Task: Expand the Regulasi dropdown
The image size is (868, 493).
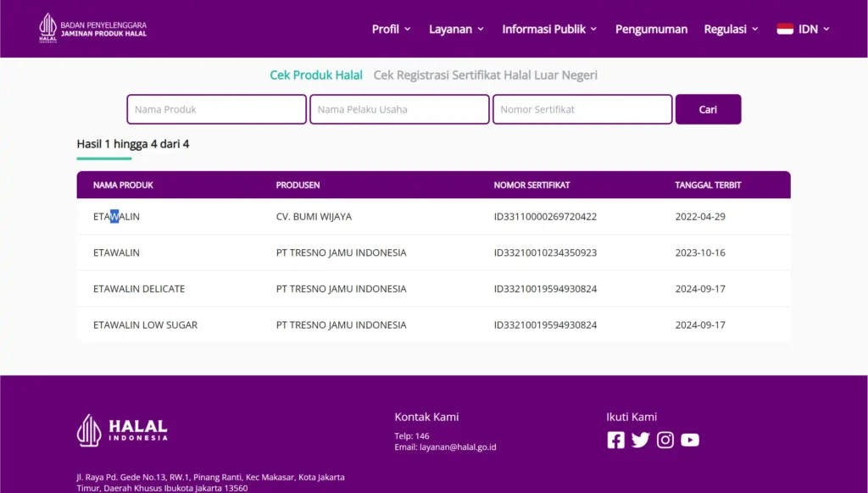Action: pos(731,29)
